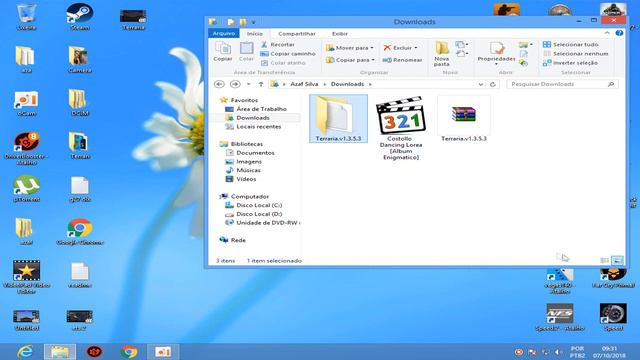This screenshot has width=640, height=360.
Task: Click Recortar in the clipboard group
Action: pyautogui.click(x=278, y=44)
